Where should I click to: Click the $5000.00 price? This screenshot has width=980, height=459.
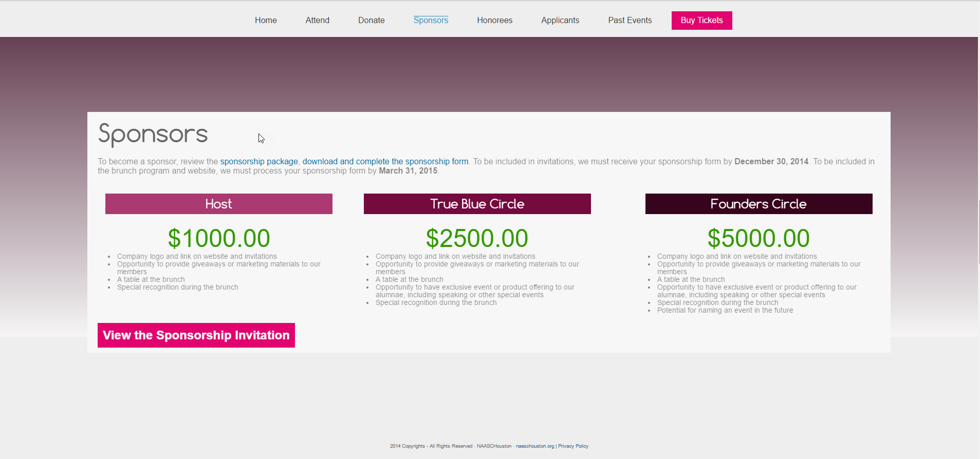pos(759,238)
